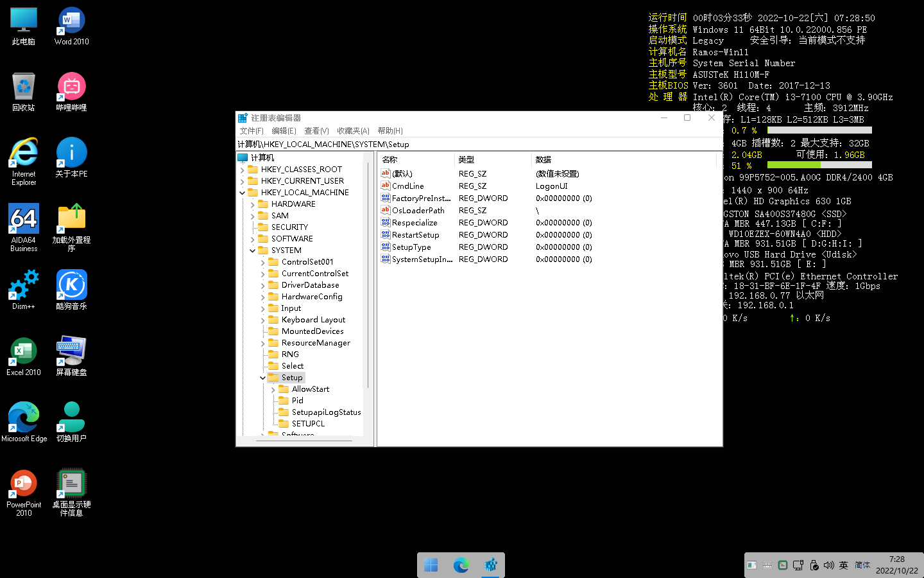924x578 pixels.
Task: Open the Word 2010 shortcut
Action: click(71, 26)
